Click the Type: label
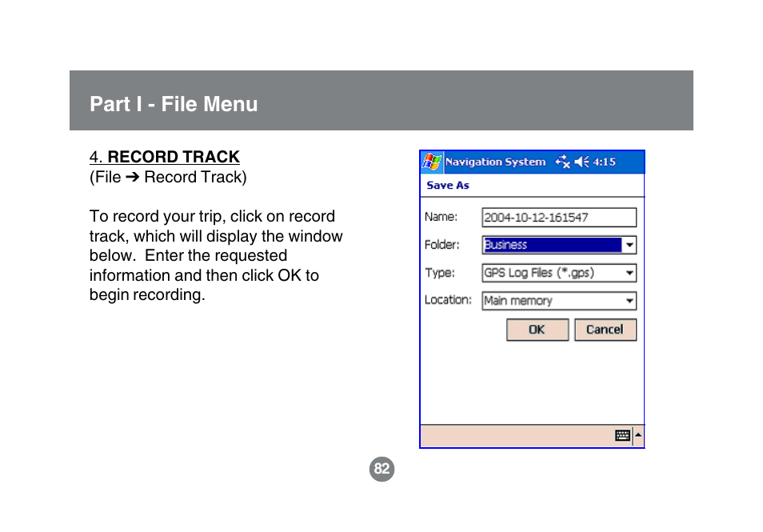763x532 pixels. [x=439, y=273]
